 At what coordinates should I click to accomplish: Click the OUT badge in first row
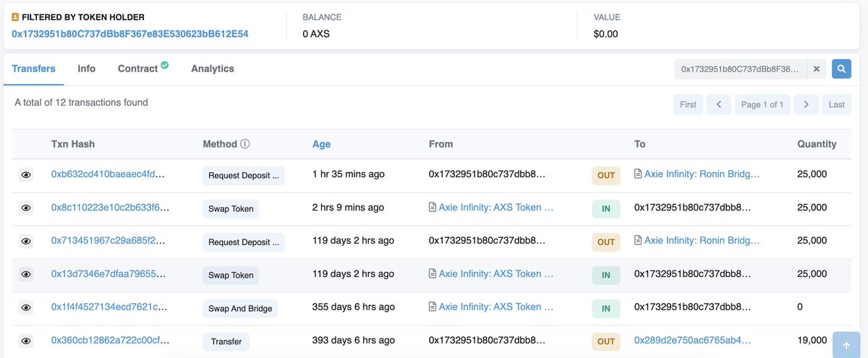point(606,175)
